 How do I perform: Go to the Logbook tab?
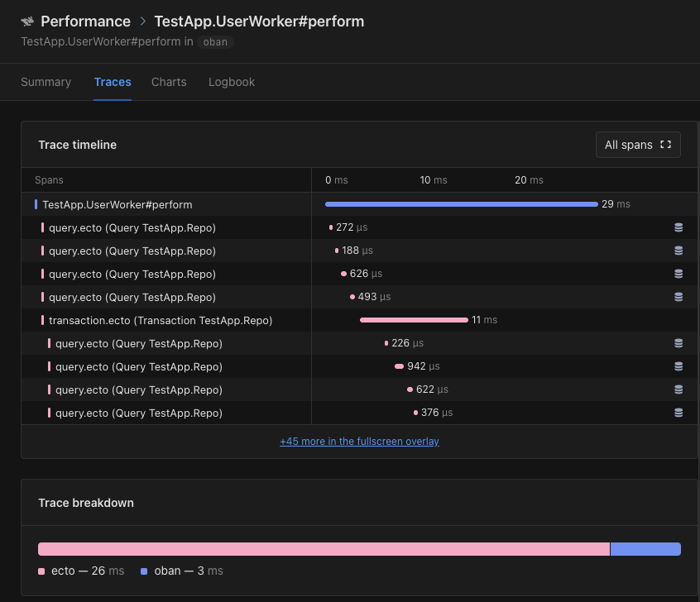point(232,82)
